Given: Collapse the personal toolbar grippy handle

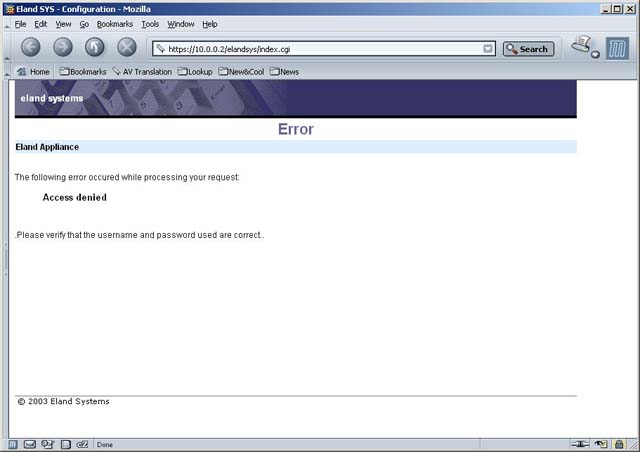Looking at the screenshot, I should tap(7, 72).
